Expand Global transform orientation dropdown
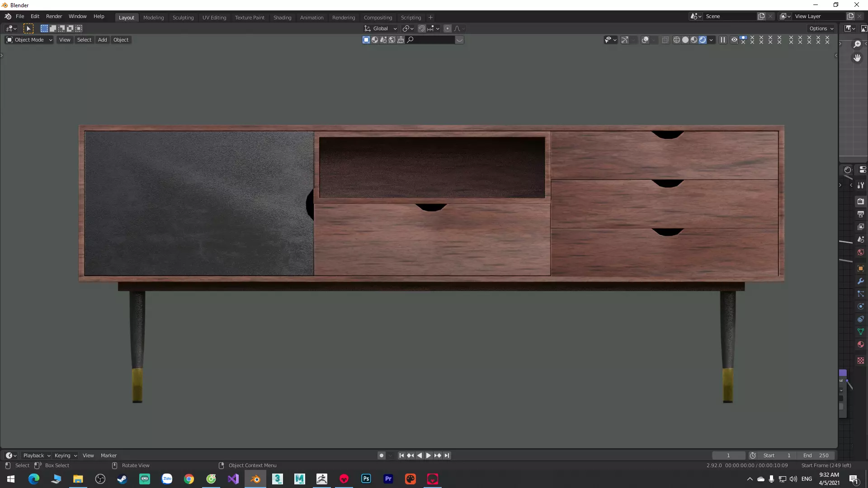 381,28
